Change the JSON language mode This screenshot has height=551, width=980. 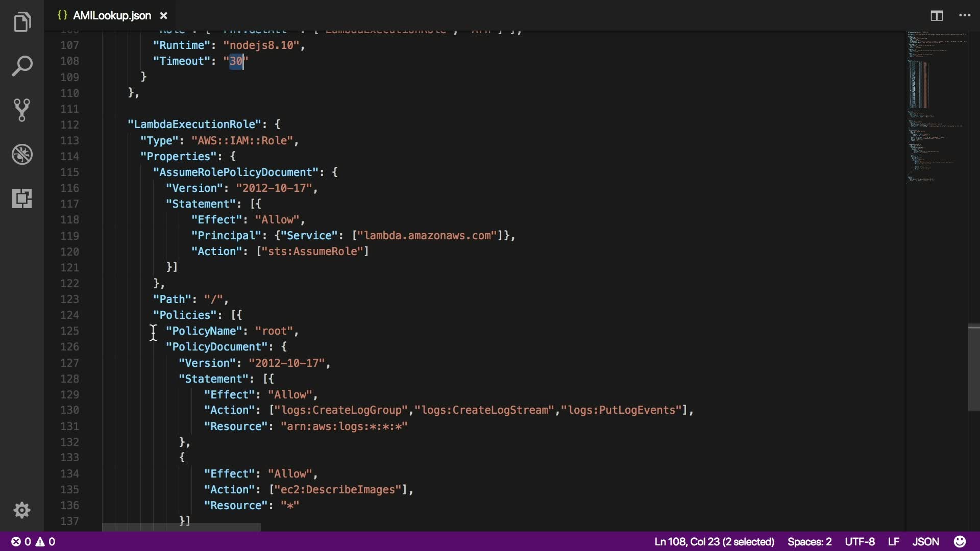click(925, 541)
